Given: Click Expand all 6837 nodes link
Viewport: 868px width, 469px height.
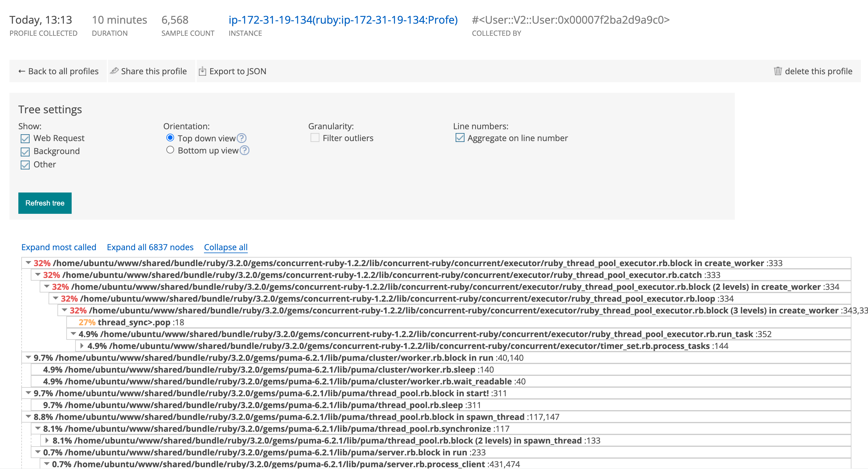Looking at the screenshot, I should pos(150,247).
